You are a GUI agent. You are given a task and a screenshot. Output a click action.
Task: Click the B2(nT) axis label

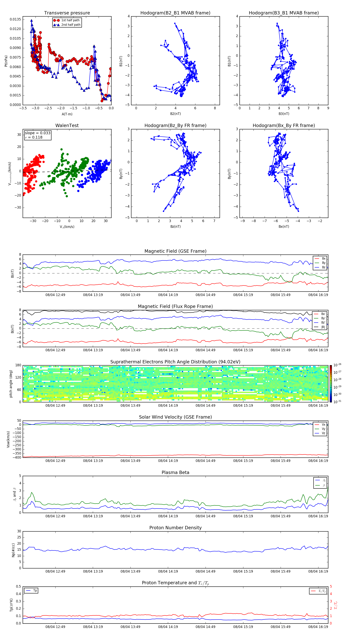click(175, 114)
